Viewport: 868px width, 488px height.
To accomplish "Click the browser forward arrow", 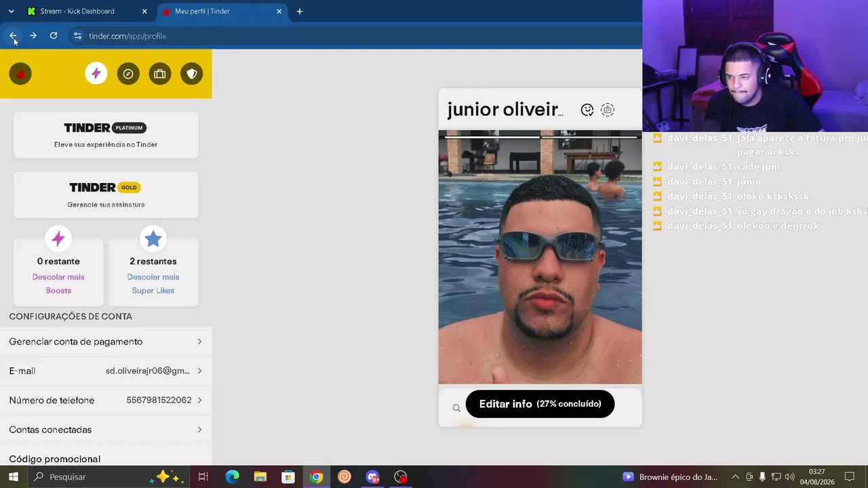I will coord(33,36).
